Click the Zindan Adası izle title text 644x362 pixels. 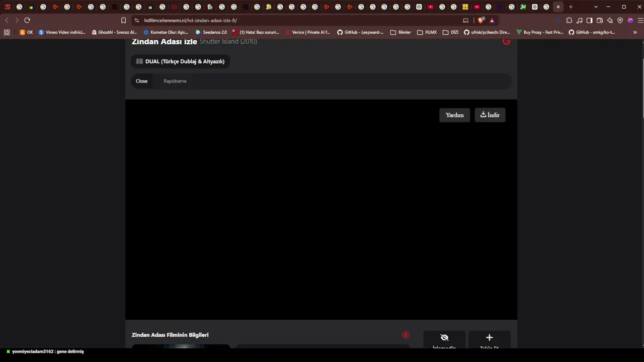[164, 42]
